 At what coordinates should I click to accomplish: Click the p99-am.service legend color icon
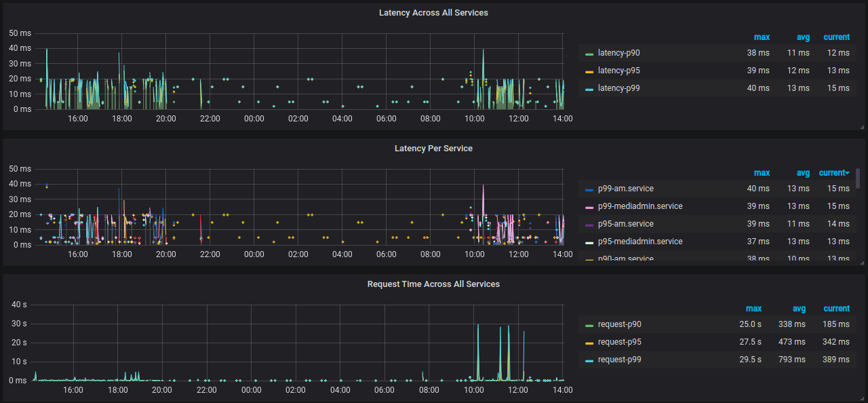pos(589,189)
